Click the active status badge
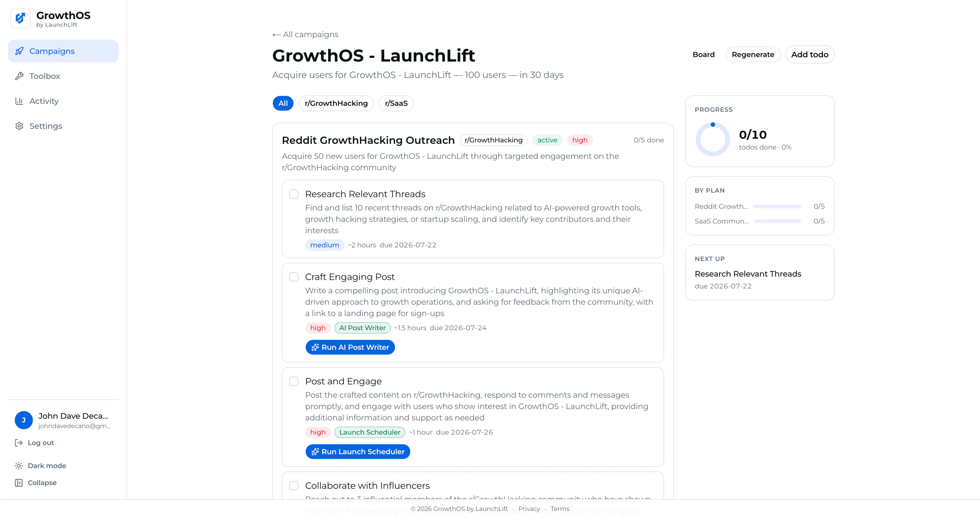The image size is (980, 518). (x=547, y=140)
